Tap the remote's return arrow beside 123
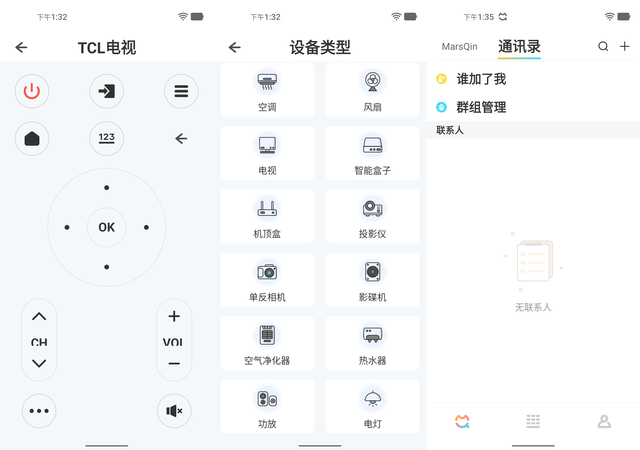This screenshot has width=640, height=450. (181, 138)
